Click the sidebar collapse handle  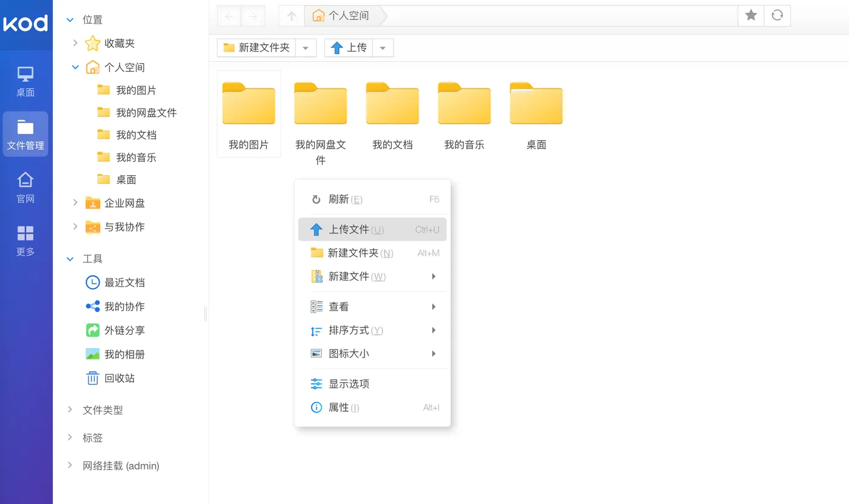coord(206,314)
